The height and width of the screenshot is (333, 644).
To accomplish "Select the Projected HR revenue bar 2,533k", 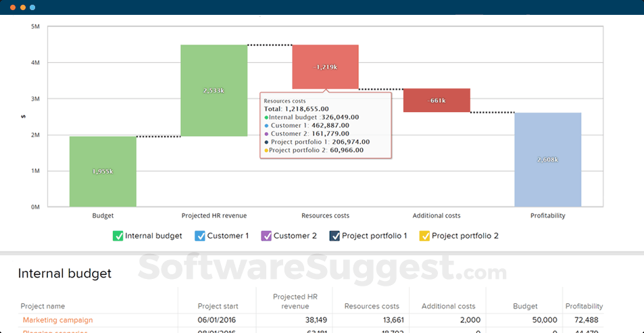I will pyautogui.click(x=214, y=90).
